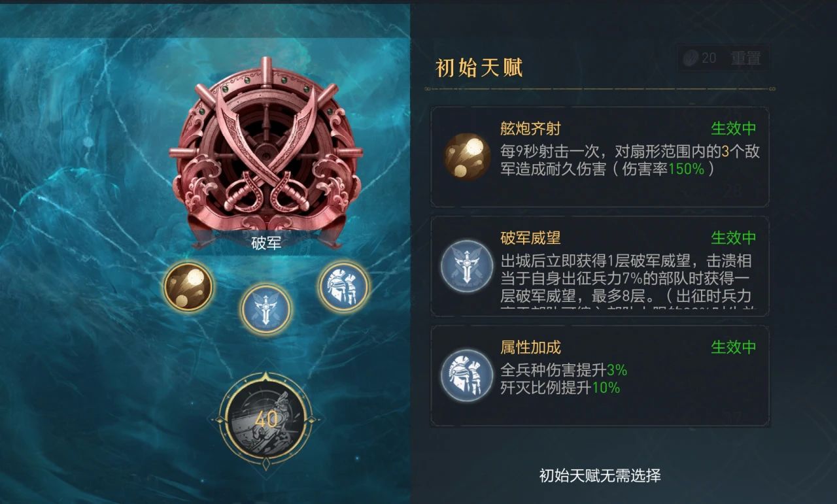This screenshot has width=837, height=504.
Task: Open the 舷炮齐射 talent title
Action: pyautogui.click(x=530, y=129)
